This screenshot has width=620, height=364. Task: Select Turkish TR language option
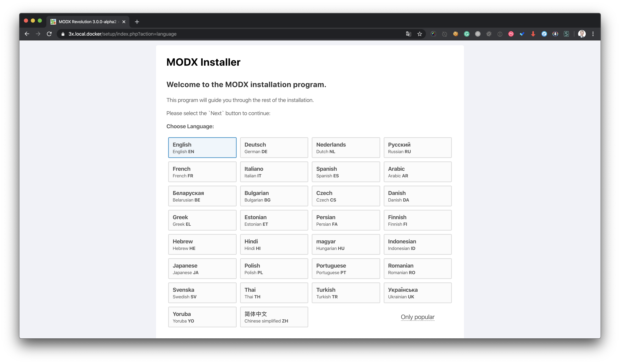coord(346,293)
